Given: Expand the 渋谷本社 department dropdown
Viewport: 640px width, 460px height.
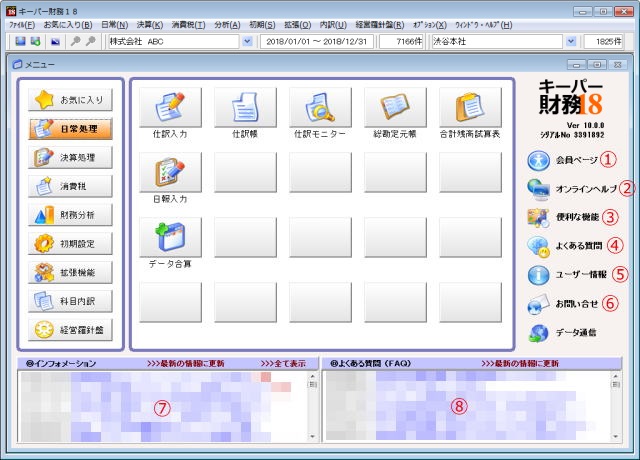Looking at the screenshot, I should tap(571, 41).
